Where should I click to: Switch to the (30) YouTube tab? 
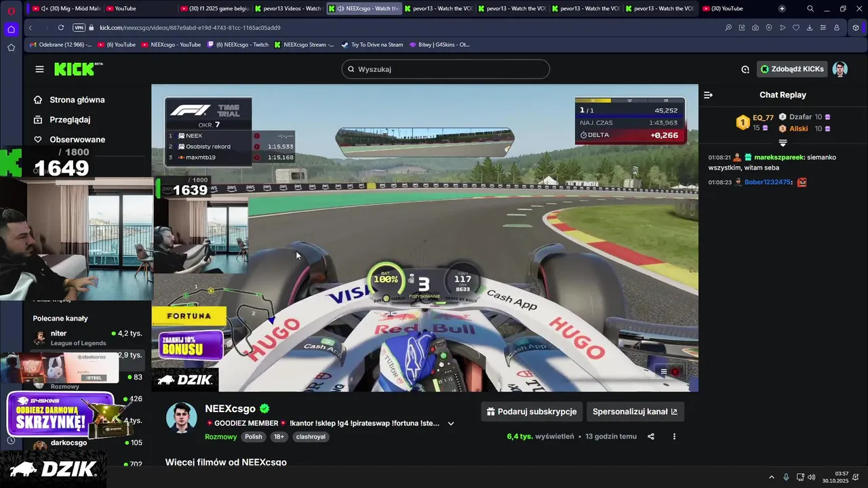pyautogui.click(x=734, y=9)
